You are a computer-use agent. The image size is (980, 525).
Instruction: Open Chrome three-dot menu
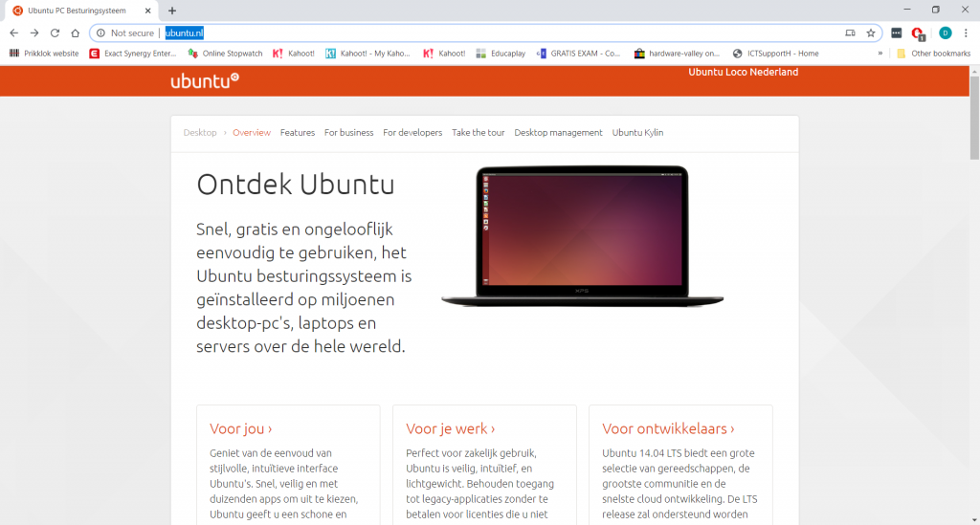(x=966, y=33)
